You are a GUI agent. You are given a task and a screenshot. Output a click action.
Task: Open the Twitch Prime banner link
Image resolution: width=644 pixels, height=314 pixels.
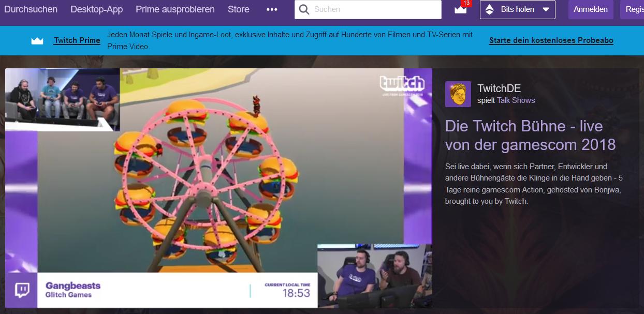click(77, 40)
